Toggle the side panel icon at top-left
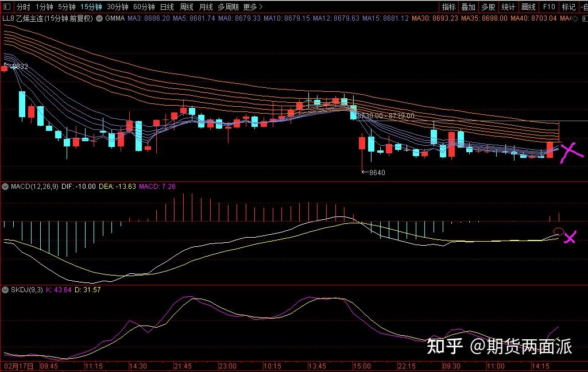The height and width of the screenshot is (372, 588). coord(7,7)
